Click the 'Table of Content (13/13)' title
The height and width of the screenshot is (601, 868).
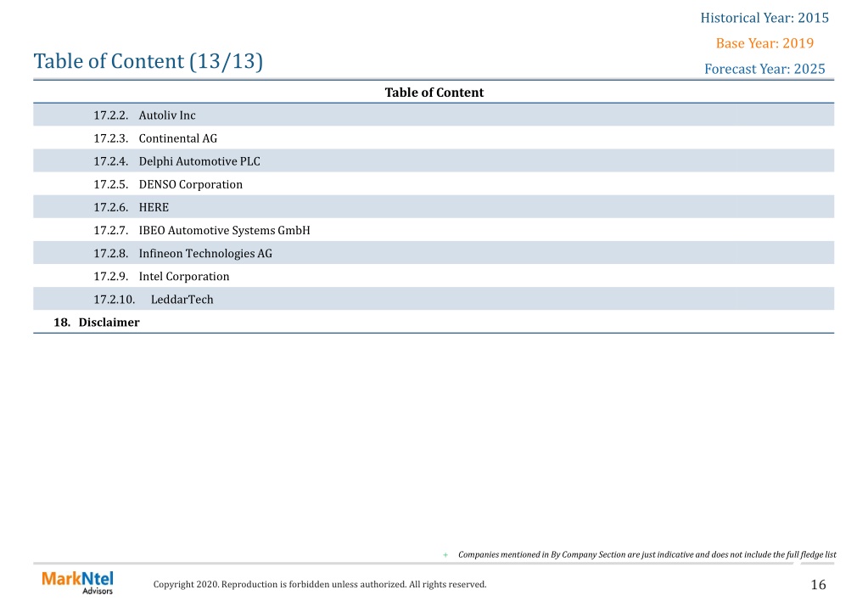click(148, 61)
